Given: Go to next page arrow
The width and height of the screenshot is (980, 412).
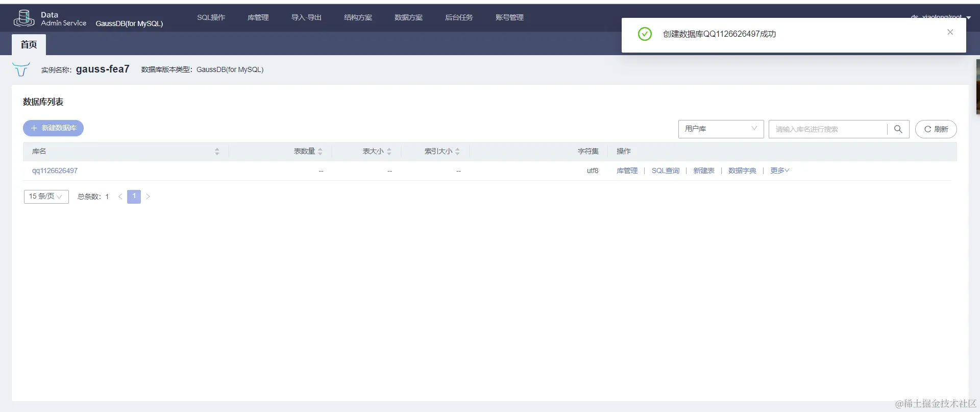Looking at the screenshot, I should [x=148, y=197].
